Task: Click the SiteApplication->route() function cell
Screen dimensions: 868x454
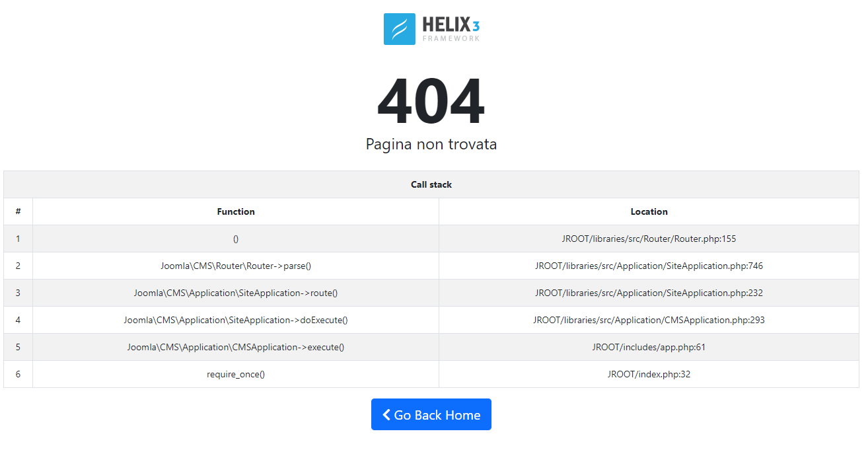Action: pos(236,293)
